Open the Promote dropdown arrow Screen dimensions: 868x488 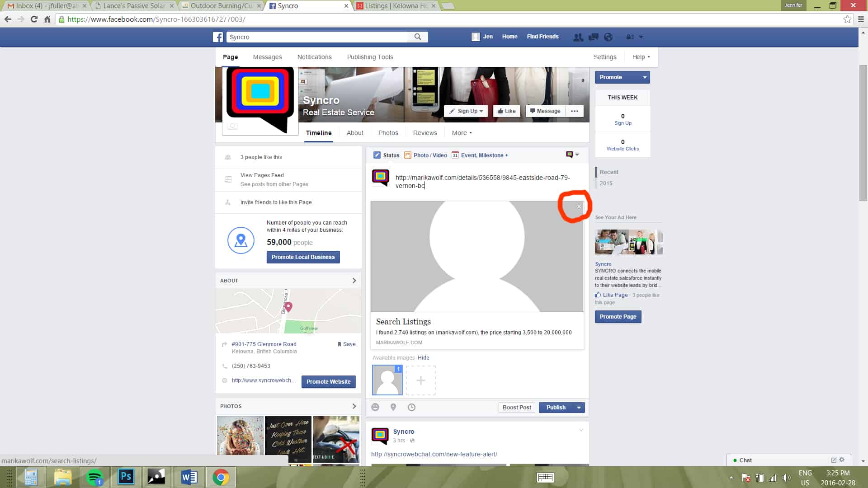[645, 77]
